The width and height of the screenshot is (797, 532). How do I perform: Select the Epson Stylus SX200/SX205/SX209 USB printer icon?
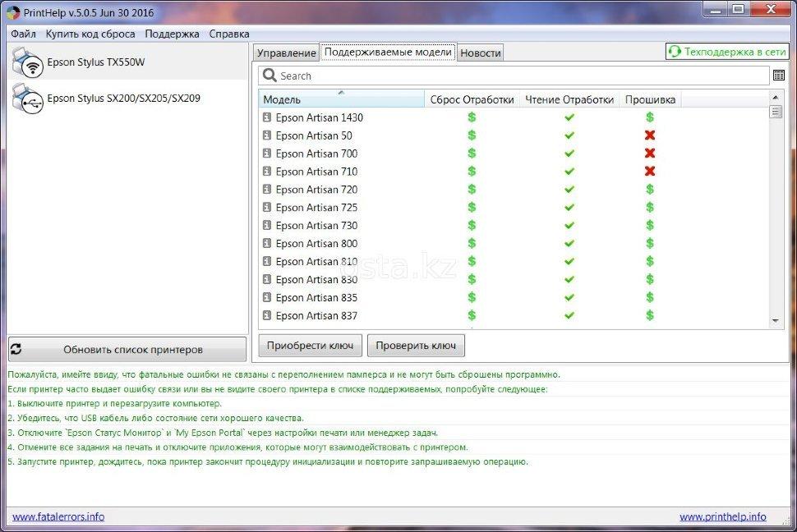[27, 99]
